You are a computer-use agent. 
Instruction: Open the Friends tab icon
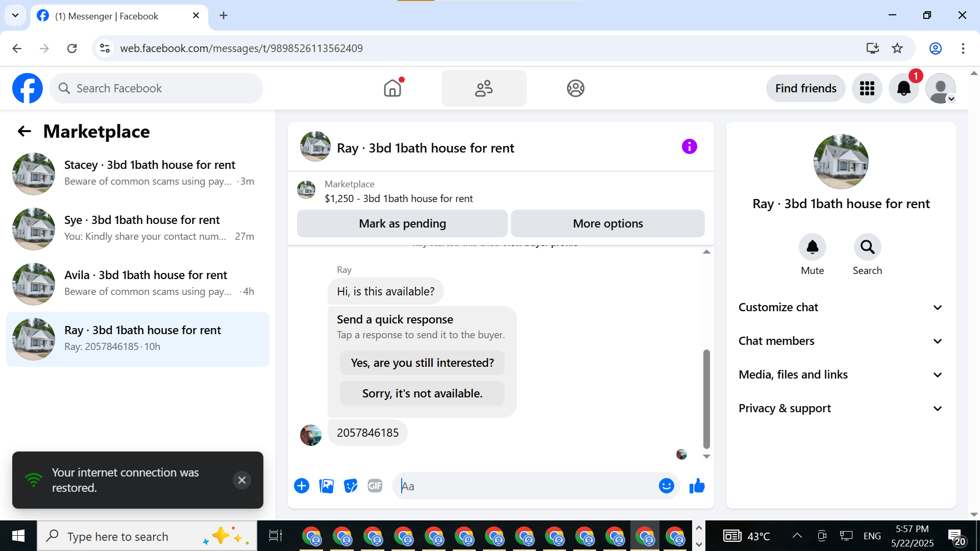pos(484,88)
